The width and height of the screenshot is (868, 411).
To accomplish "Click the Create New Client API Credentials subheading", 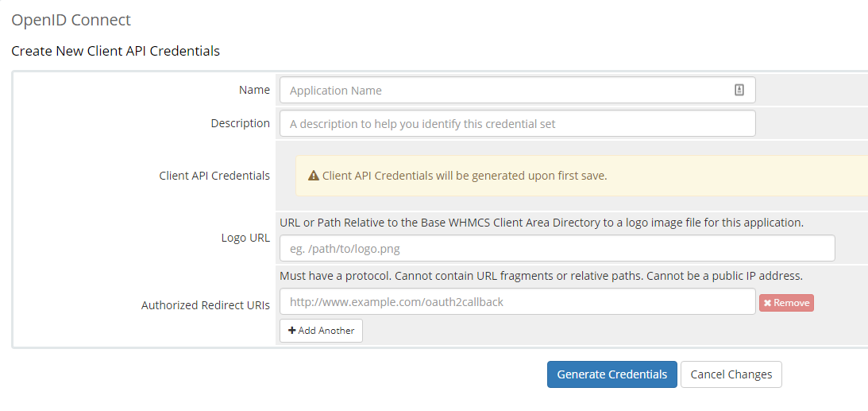I will pyautogui.click(x=116, y=52).
